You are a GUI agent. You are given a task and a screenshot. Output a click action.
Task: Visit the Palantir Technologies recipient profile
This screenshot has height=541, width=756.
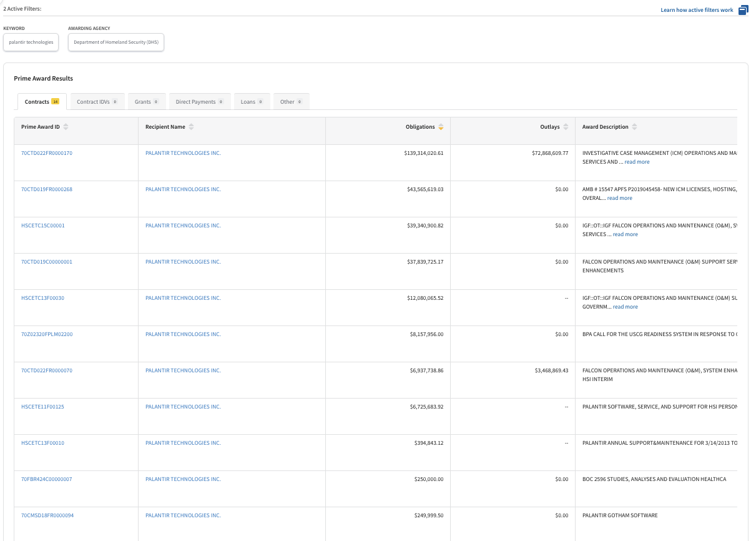point(183,152)
